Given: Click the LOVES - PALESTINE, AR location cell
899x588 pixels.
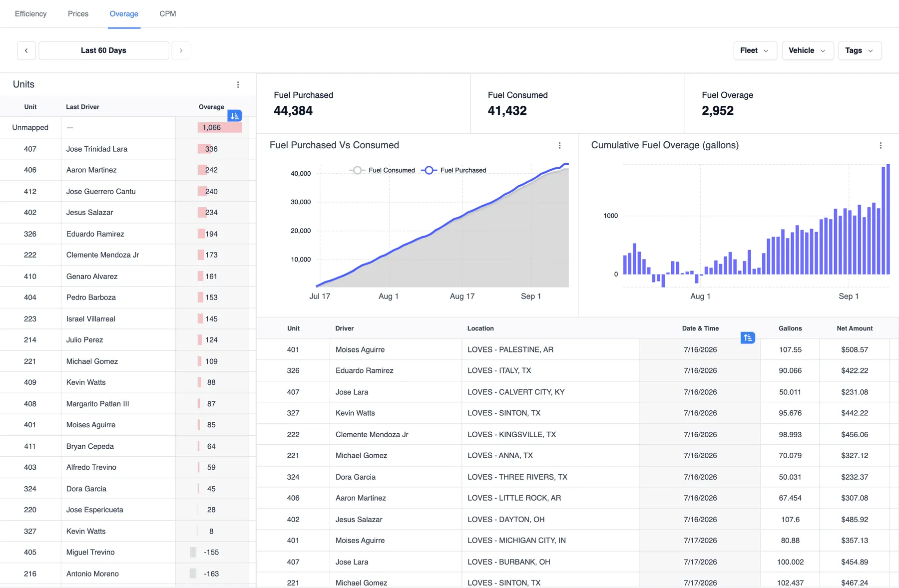Looking at the screenshot, I should click(x=550, y=349).
